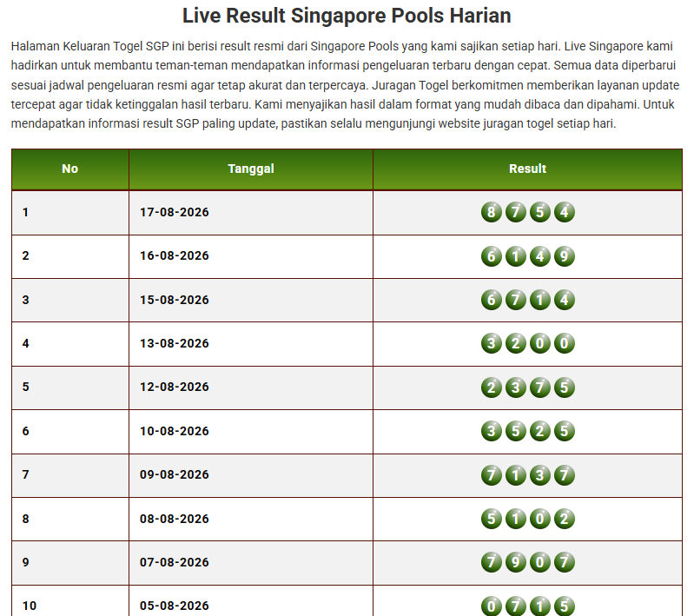Click last result ball 4 in 17-08-2026 row

point(565,212)
